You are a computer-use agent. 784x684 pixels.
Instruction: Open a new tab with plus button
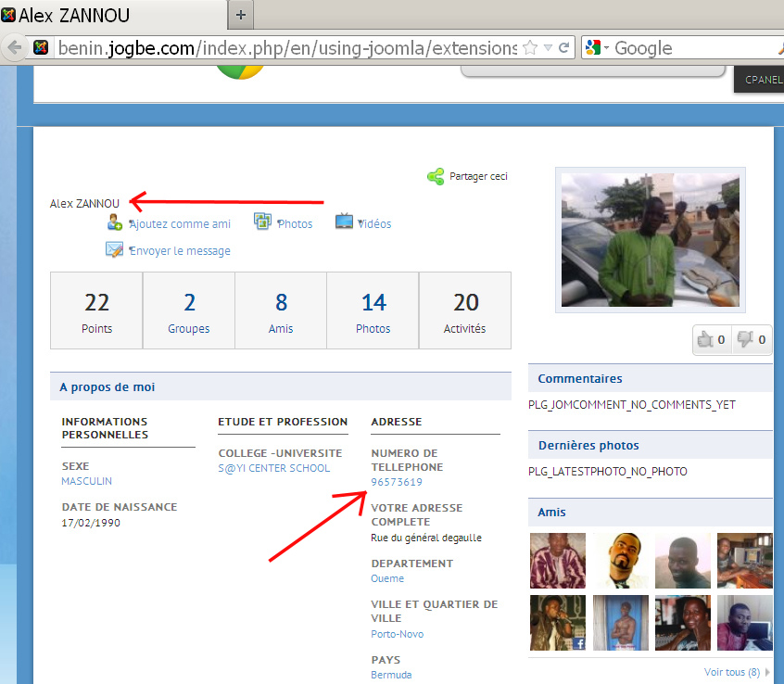[241, 15]
